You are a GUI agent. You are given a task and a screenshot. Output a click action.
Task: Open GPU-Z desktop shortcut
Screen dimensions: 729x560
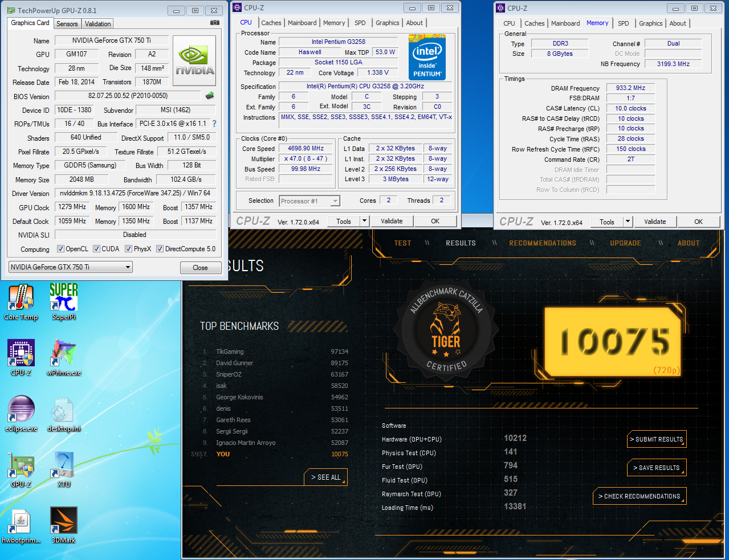[x=21, y=470]
